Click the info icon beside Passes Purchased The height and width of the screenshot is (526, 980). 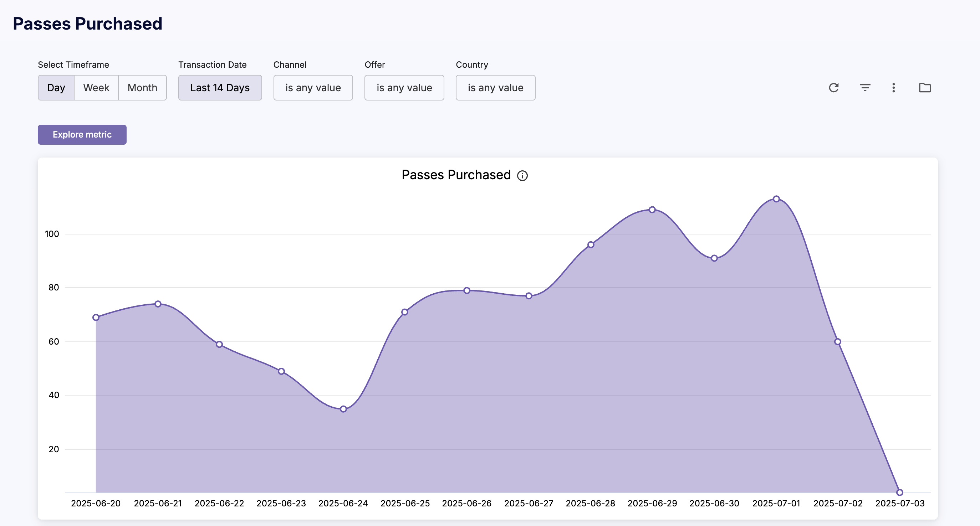(522, 176)
